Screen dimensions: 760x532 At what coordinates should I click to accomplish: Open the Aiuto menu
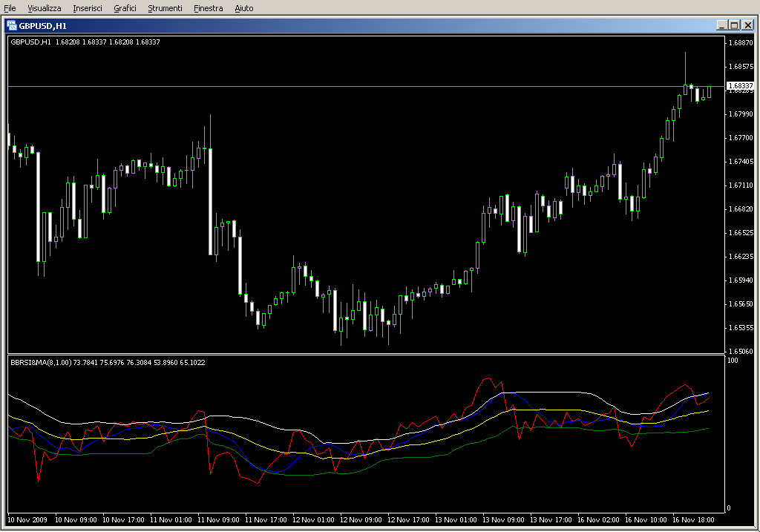click(x=243, y=8)
